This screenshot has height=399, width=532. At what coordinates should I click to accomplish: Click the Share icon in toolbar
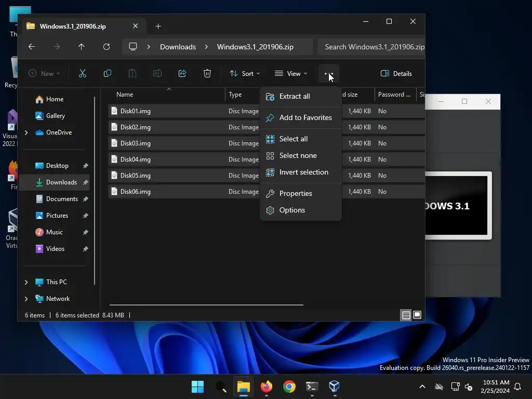coord(182,73)
